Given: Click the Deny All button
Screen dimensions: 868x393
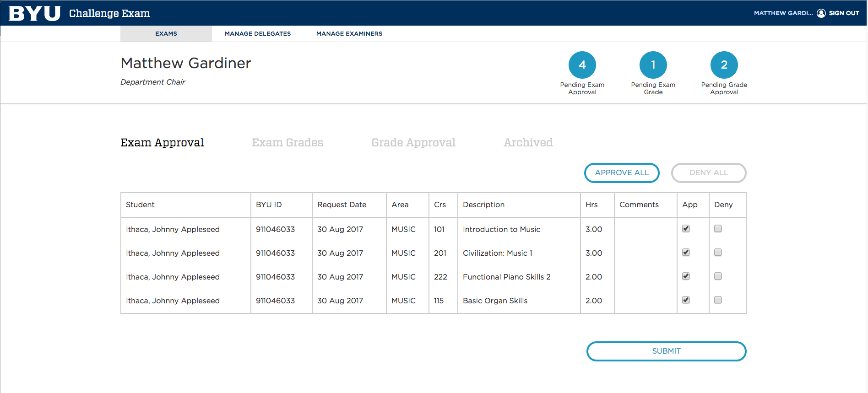Looking at the screenshot, I should (x=709, y=173).
